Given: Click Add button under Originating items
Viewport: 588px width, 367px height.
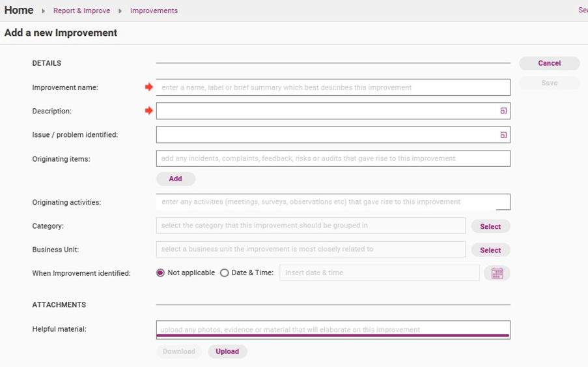Looking at the screenshot, I should point(175,179).
